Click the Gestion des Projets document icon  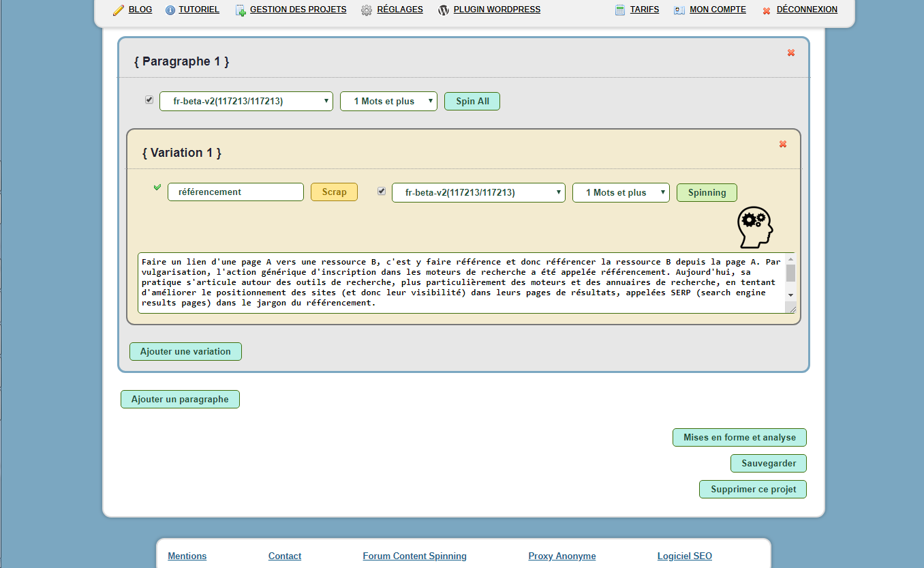(241, 10)
